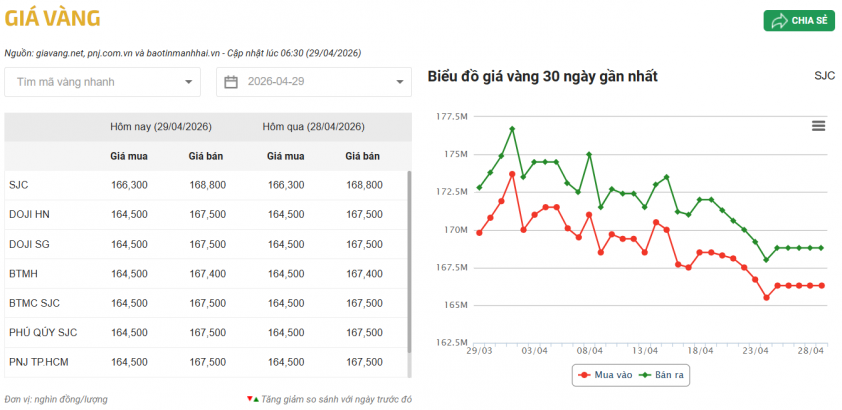Image resolution: width=842 pixels, height=410 pixels.
Task: Click the price table vertical scrollbar
Action: [x=409, y=260]
